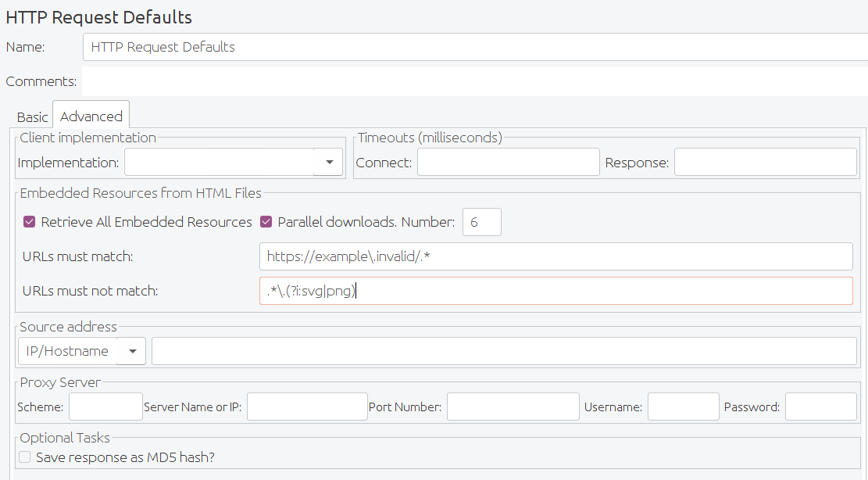Enable Save response as MD5 hash

[24, 457]
